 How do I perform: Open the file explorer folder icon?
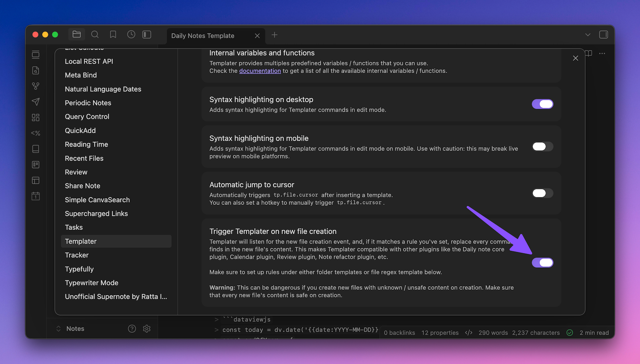(76, 35)
